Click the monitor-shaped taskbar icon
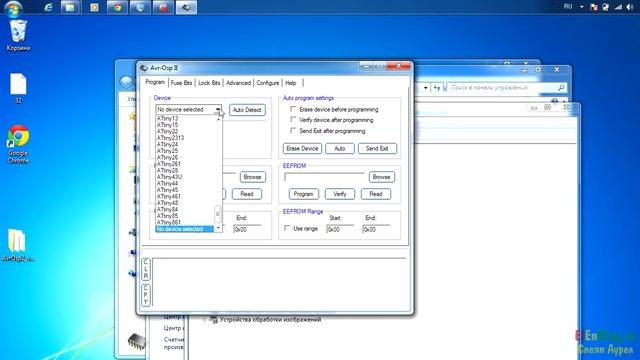Screen dimensions: 640x360 [x=140, y=7]
